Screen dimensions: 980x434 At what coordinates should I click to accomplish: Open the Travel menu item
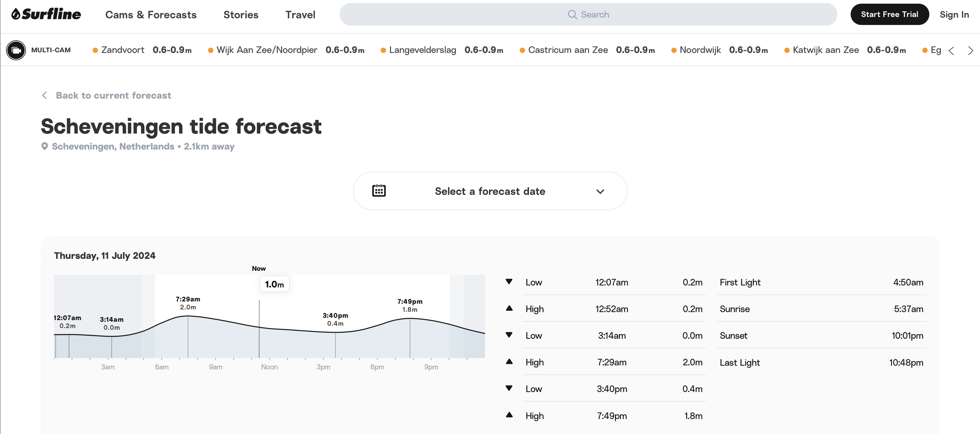tap(300, 14)
